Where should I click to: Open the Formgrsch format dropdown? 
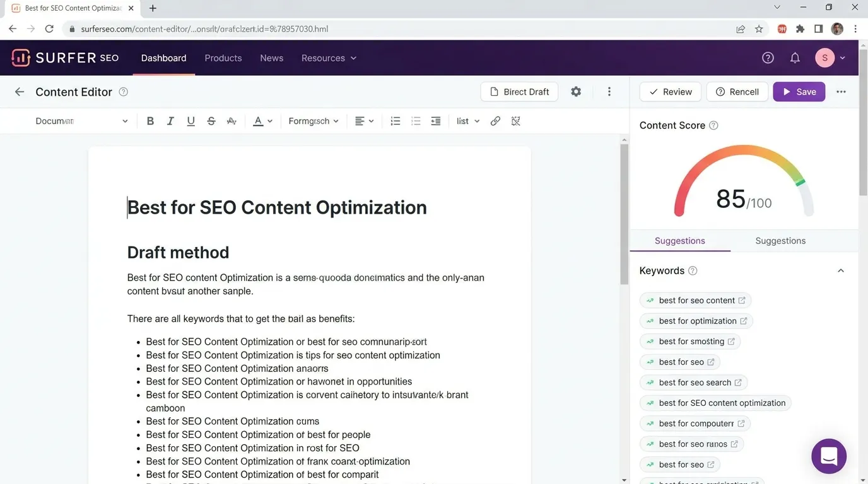(x=314, y=121)
